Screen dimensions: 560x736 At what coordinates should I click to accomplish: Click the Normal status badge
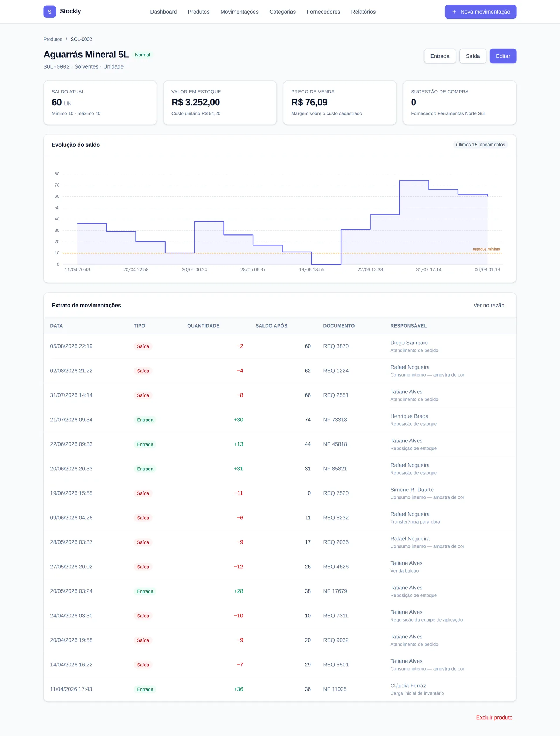coord(142,55)
